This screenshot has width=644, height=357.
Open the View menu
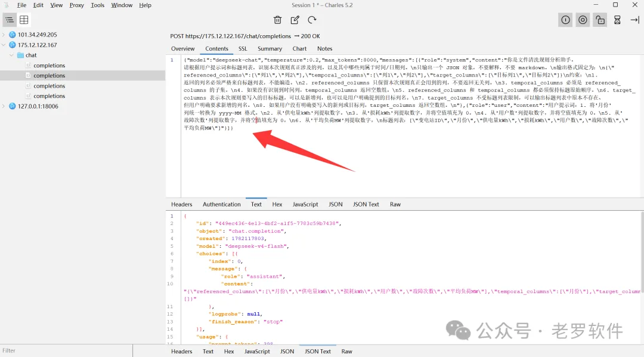56,5
